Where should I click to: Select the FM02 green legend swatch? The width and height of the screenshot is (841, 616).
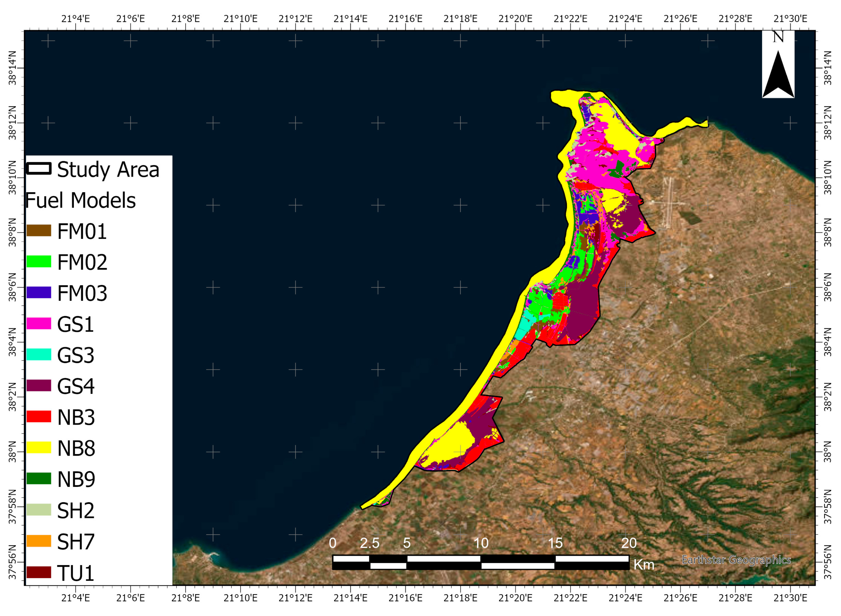[38, 261]
